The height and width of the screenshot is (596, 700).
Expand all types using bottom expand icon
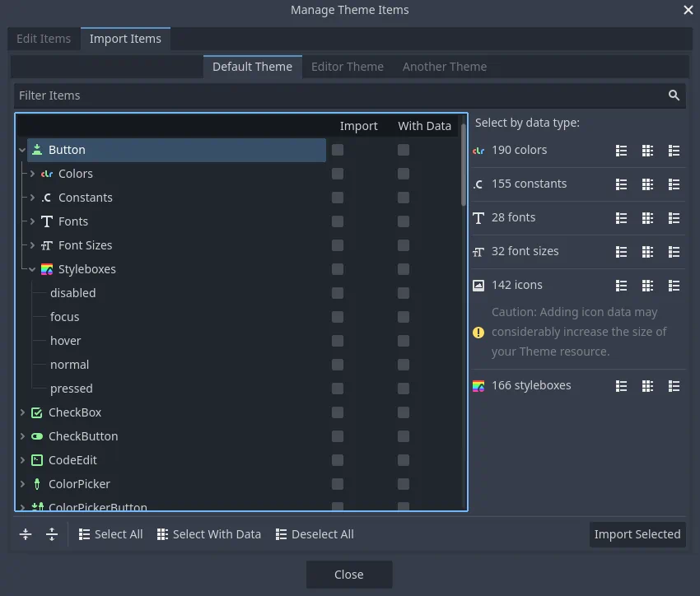tap(52, 534)
